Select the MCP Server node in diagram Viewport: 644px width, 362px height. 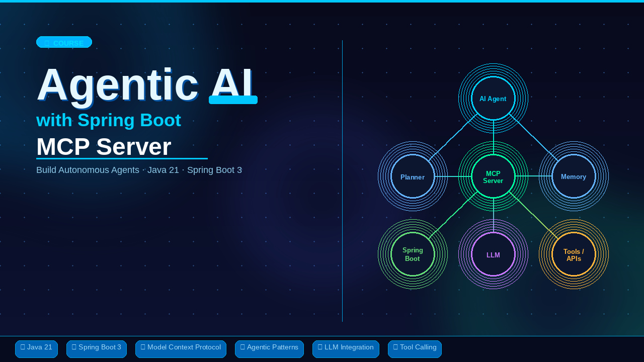(493, 176)
